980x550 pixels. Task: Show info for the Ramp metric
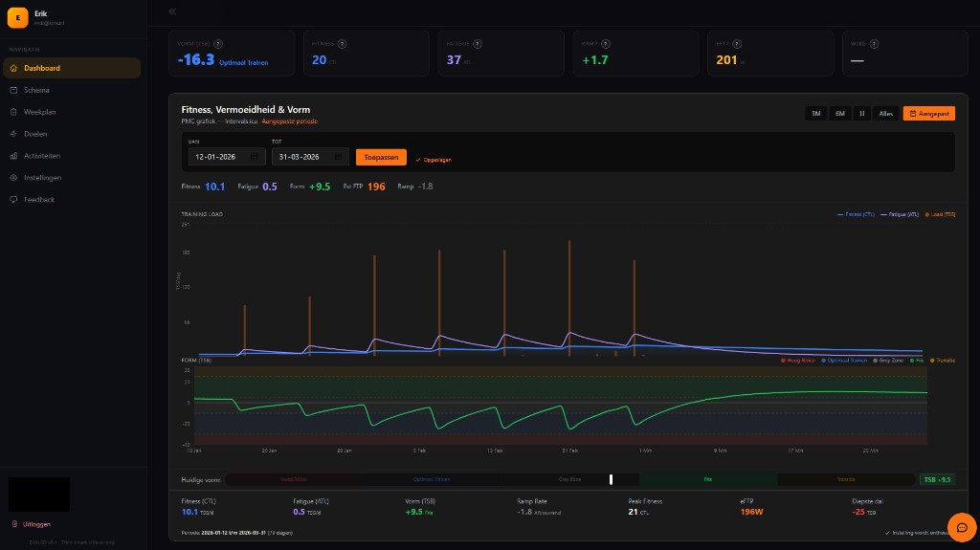[607, 43]
